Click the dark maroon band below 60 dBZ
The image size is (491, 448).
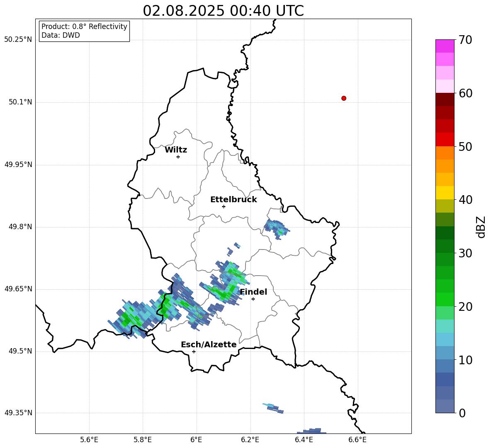[x=445, y=99]
